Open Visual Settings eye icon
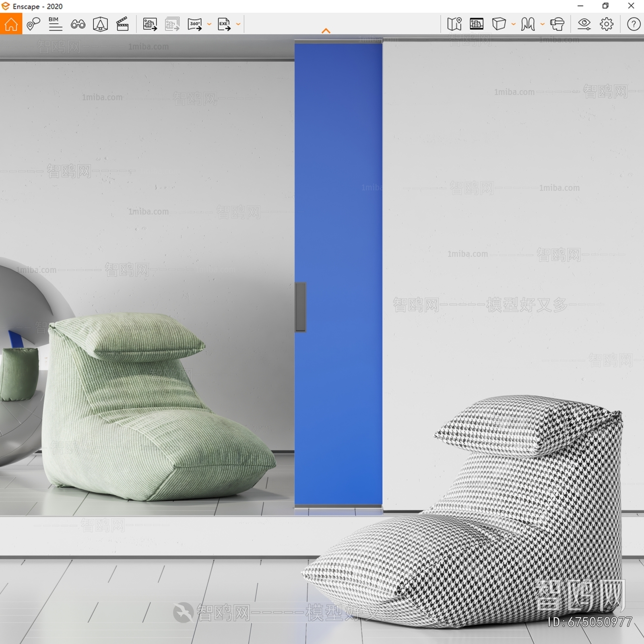 click(x=584, y=24)
